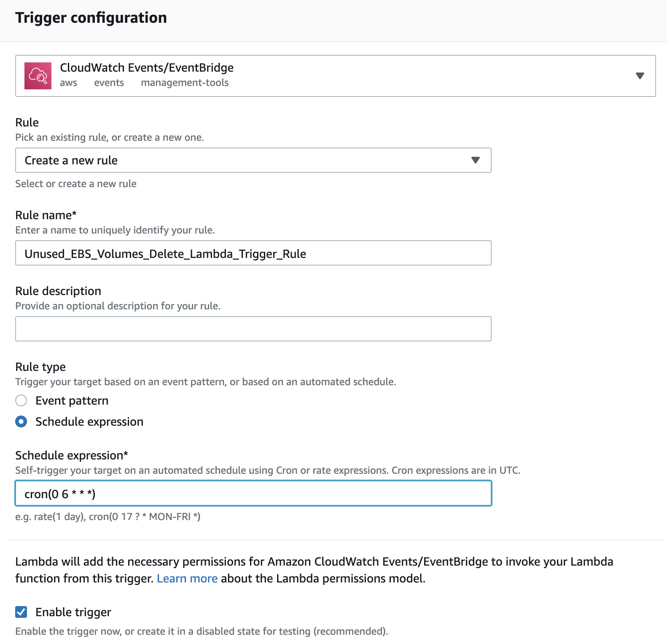This screenshot has height=644, width=667.
Task: Click the empty Rule description field
Action: click(253, 329)
